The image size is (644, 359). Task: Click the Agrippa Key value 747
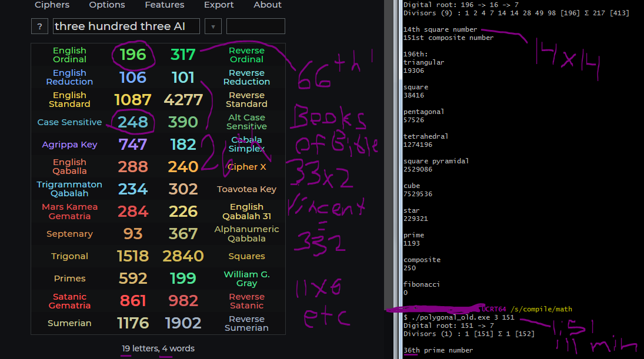133,145
